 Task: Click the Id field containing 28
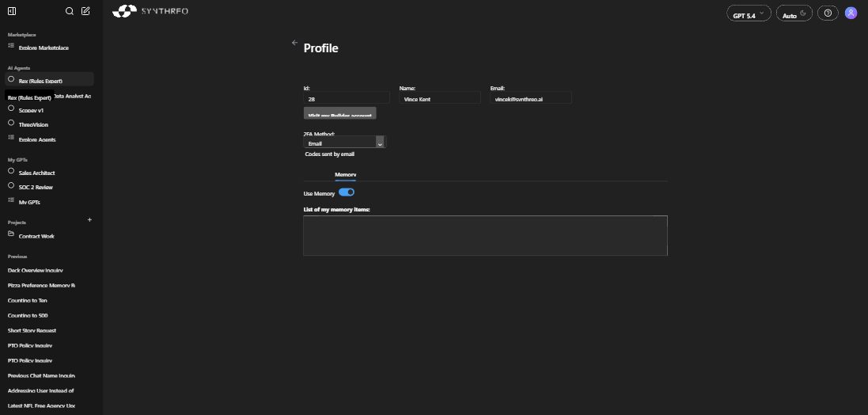pyautogui.click(x=347, y=98)
